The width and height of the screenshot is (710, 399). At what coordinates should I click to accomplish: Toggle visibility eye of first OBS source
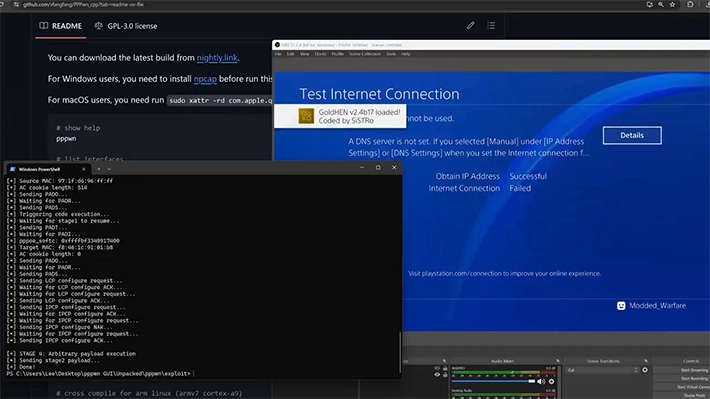pyautogui.click(x=437, y=369)
